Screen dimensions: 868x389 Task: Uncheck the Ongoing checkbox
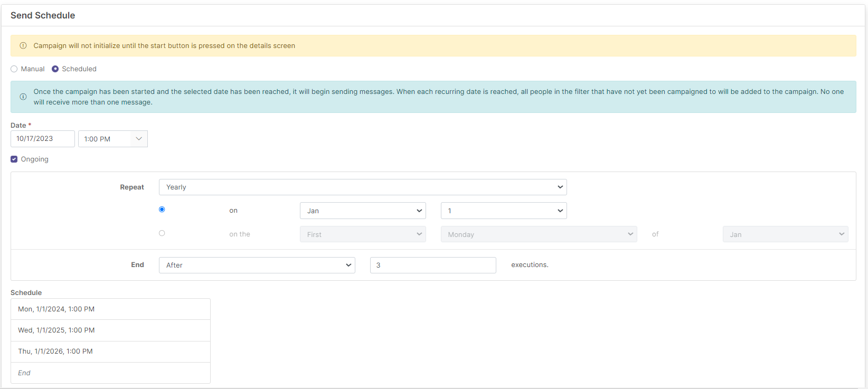pyautogui.click(x=14, y=159)
